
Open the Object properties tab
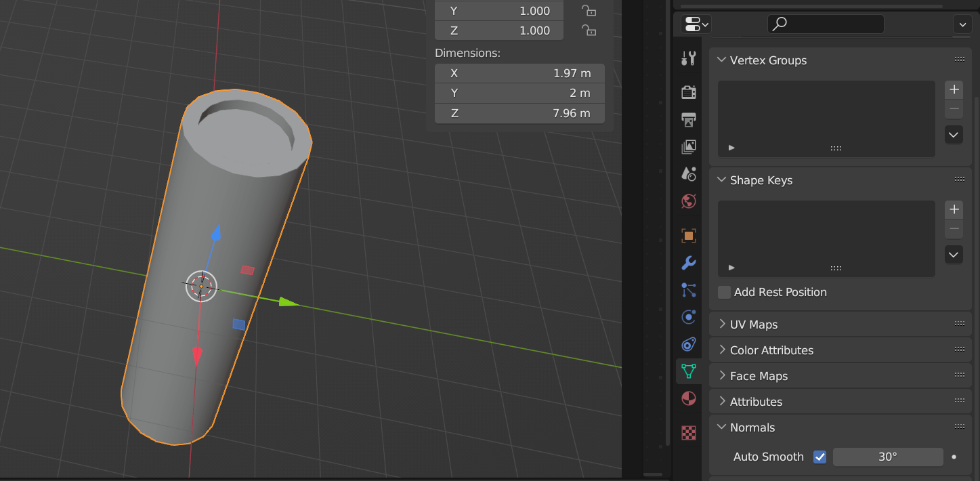[689, 236]
